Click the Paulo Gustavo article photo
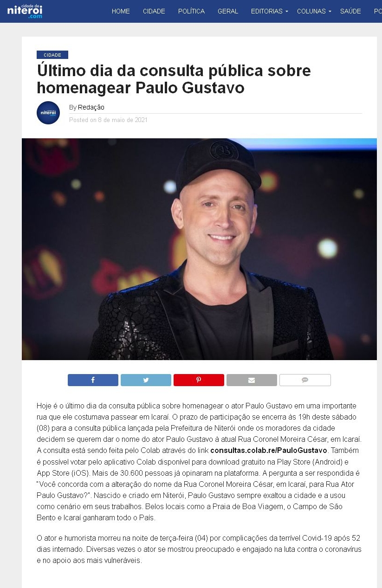The width and height of the screenshot is (382, 588). [x=199, y=249]
